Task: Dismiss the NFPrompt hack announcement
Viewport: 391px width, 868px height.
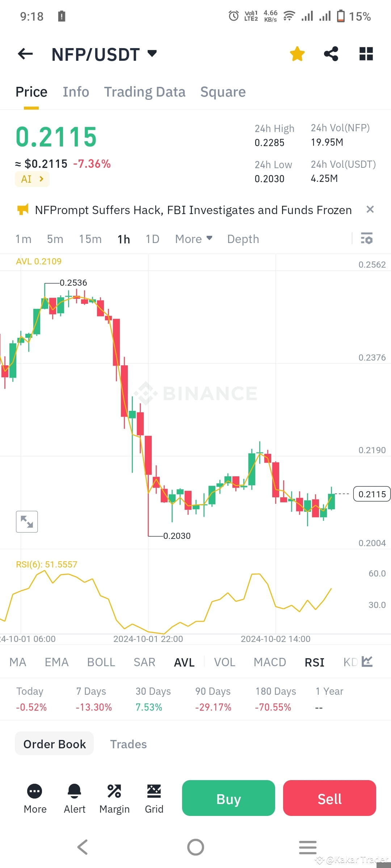Action: coord(370,209)
